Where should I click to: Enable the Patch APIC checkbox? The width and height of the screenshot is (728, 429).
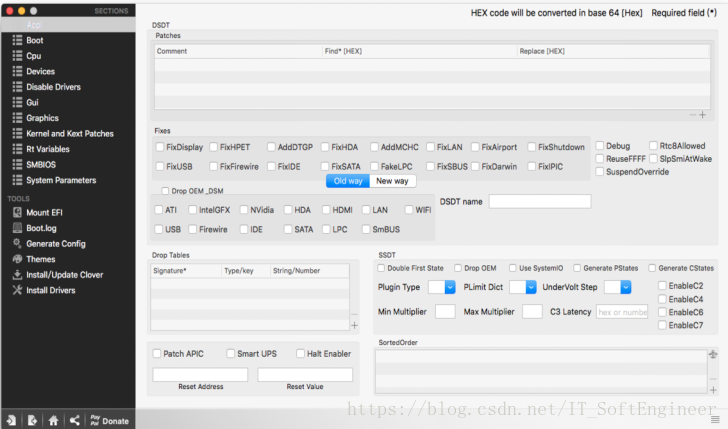157,354
